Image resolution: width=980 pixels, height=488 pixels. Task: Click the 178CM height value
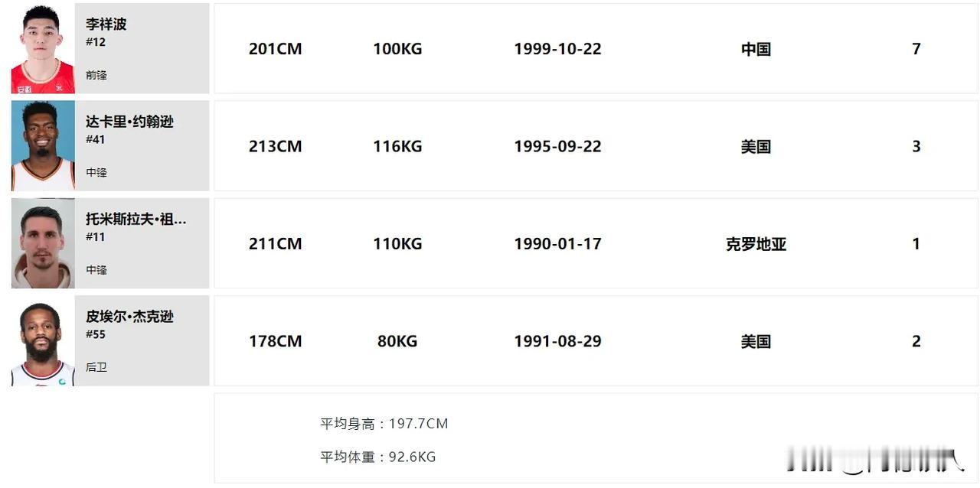[276, 341]
